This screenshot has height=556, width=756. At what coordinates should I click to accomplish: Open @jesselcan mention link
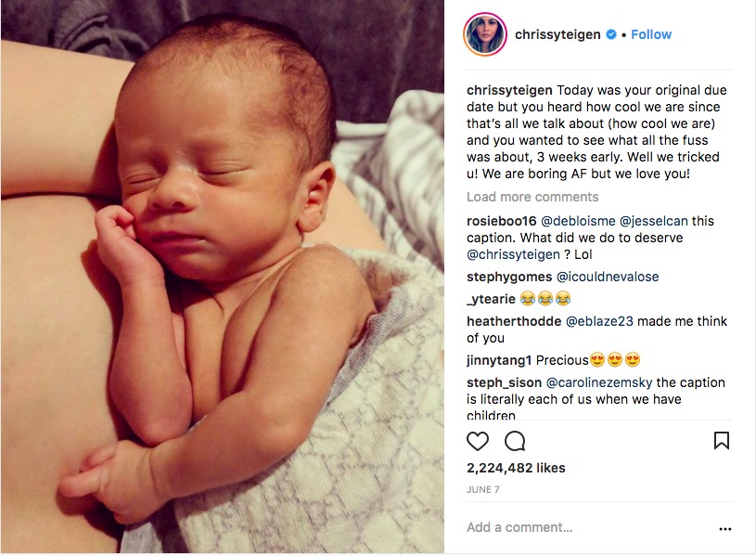(653, 221)
